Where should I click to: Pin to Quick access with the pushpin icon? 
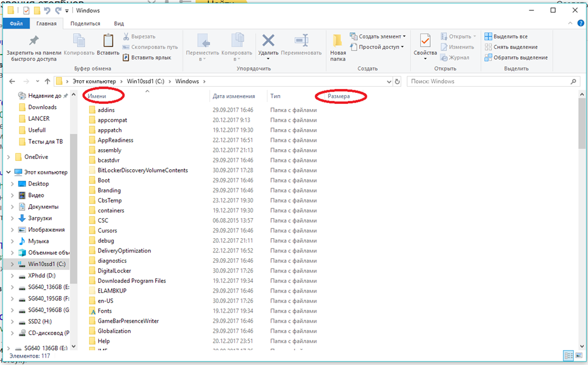click(x=34, y=41)
